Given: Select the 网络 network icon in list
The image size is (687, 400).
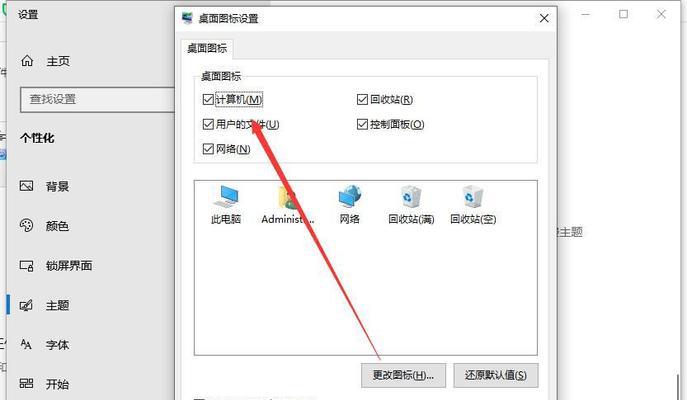Looking at the screenshot, I should pos(350,196).
